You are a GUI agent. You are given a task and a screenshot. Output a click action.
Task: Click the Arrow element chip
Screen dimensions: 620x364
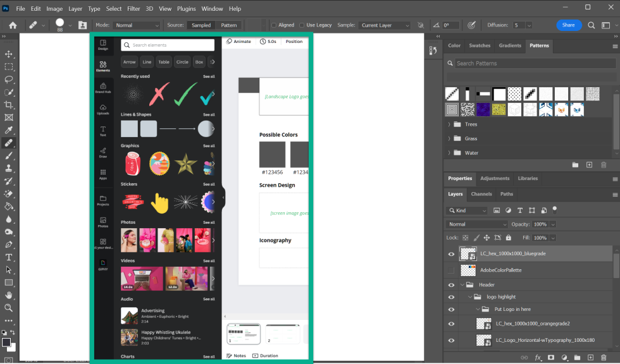coord(129,62)
